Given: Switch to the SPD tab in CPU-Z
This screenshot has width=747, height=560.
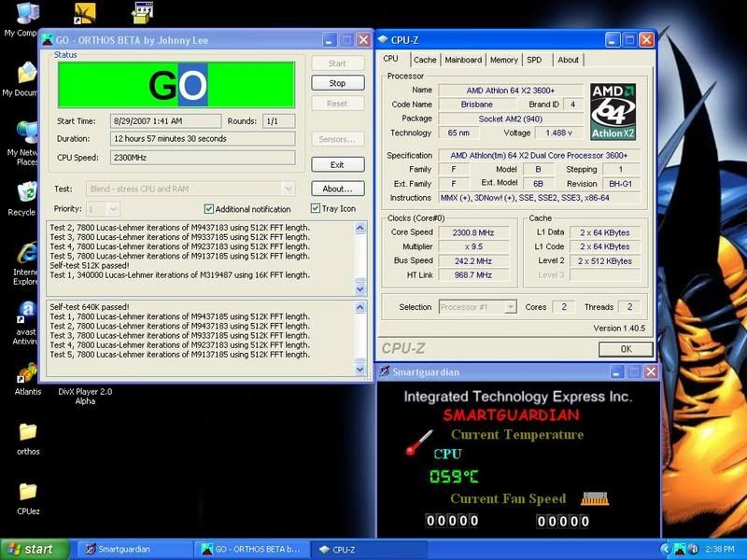Looking at the screenshot, I should pos(534,60).
